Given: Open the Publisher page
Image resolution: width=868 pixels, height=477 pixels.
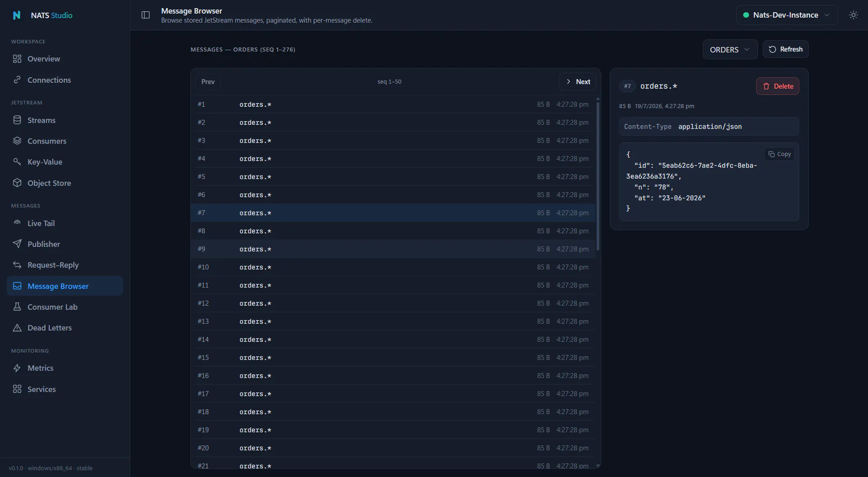Looking at the screenshot, I should click(65, 244).
